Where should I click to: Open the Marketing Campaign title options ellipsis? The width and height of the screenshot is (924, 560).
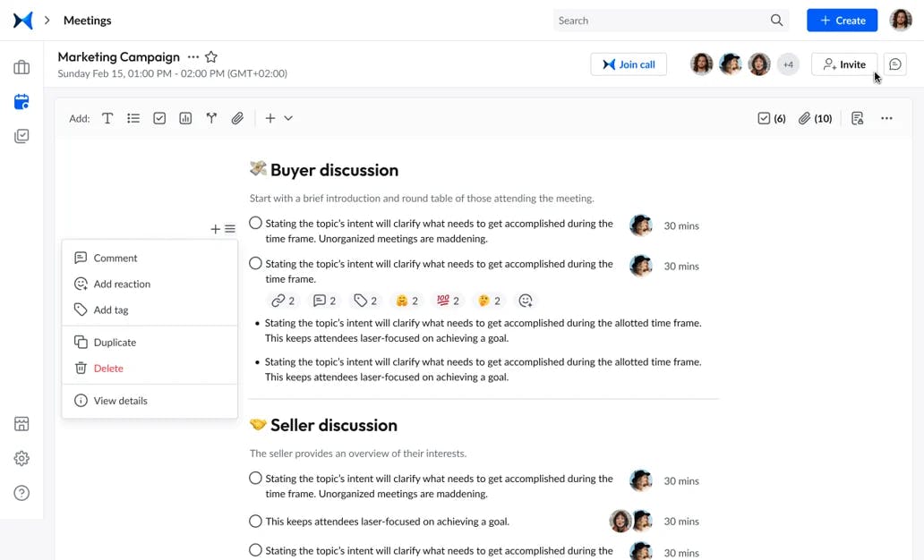[x=193, y=57]
